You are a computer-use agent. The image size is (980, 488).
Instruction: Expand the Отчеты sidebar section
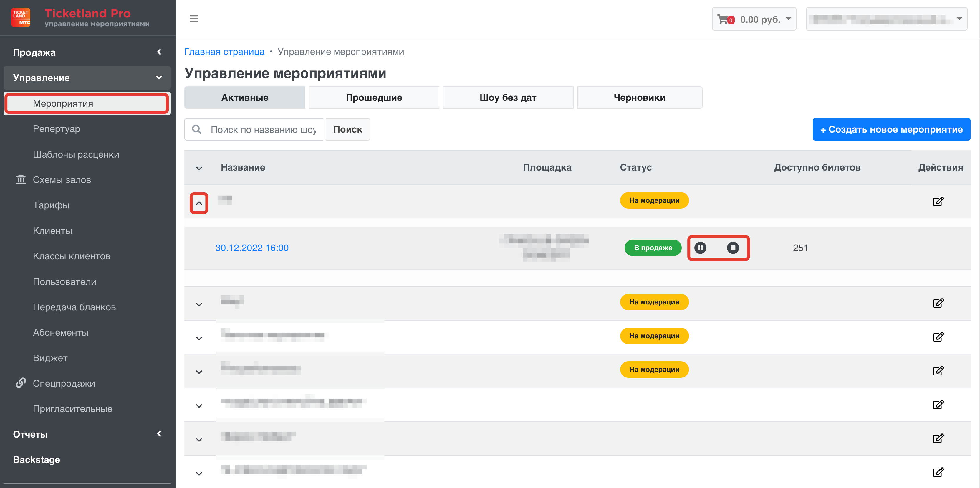[87, 434]
